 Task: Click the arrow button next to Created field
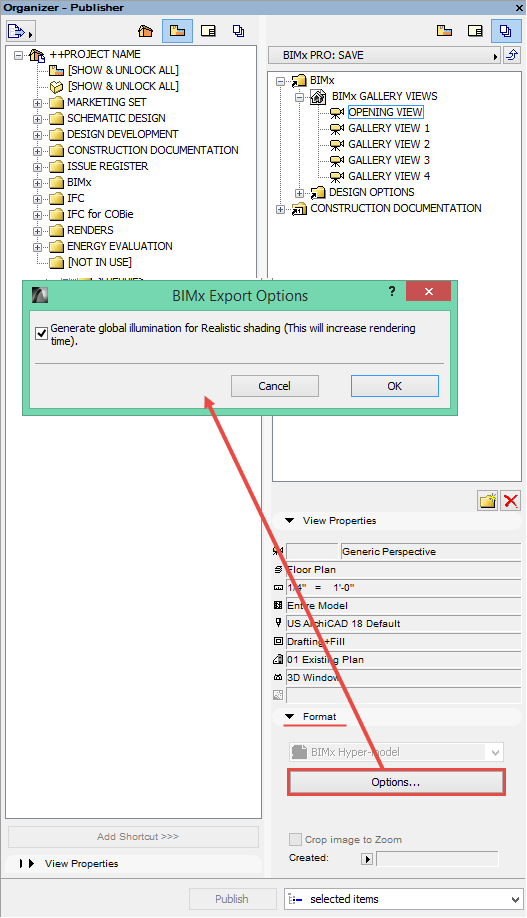click(x=367, y=859)
